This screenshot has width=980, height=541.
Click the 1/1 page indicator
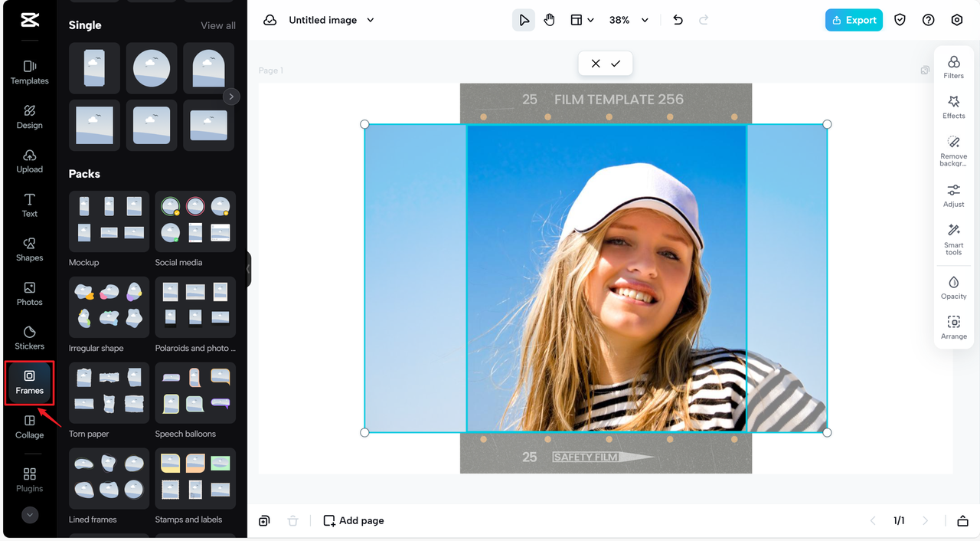point(899,521)
